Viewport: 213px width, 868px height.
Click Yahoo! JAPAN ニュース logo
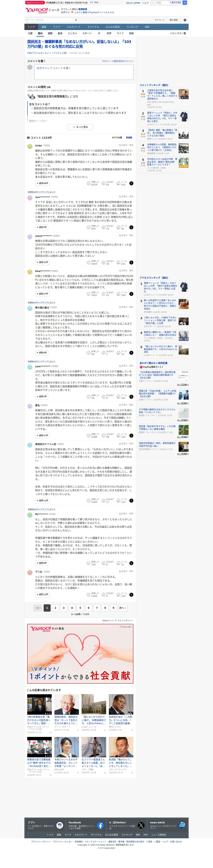42,11
